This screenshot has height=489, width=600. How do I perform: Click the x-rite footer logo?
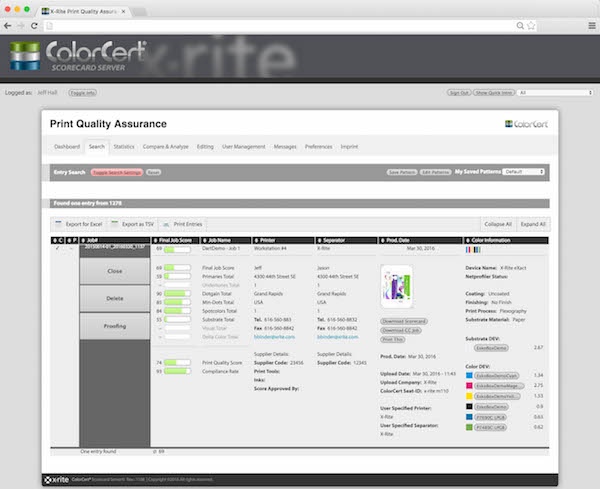point(56,480)
